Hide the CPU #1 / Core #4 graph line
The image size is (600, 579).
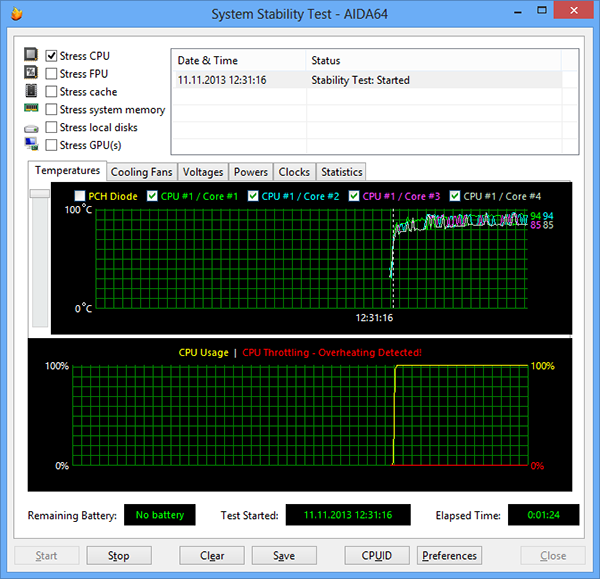click(x=455, y=196)
